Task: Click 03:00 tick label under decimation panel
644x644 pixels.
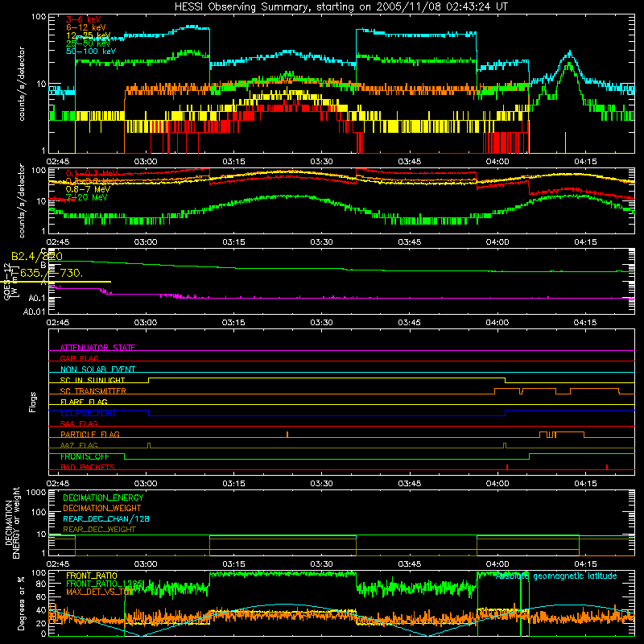Action: tap(146, 564)
